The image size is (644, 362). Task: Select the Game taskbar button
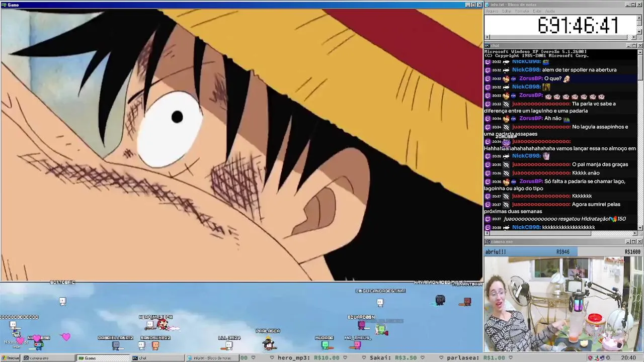pos(103,358)
